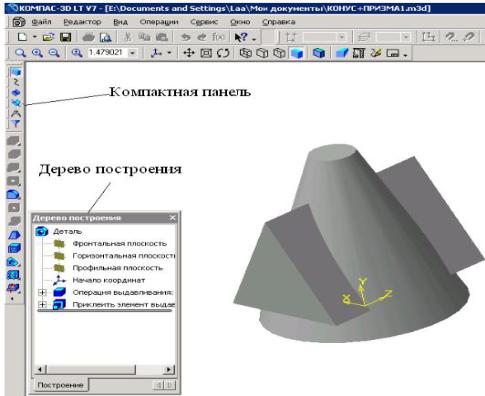Open print preview from the toolbar
Viewport: 485px width, 396px height.
106,37
